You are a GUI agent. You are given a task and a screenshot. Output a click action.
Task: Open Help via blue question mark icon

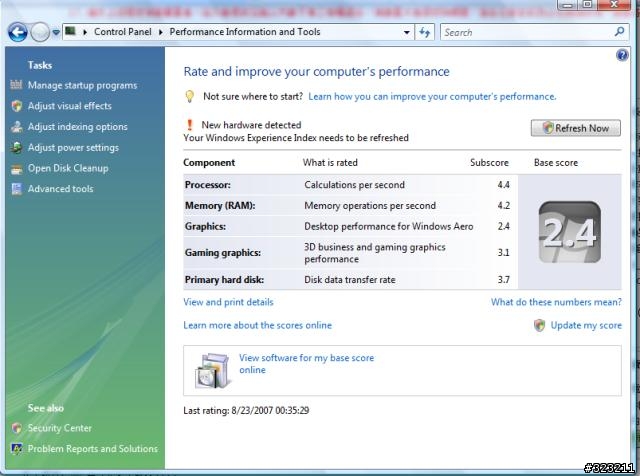[x=622, y=55]
